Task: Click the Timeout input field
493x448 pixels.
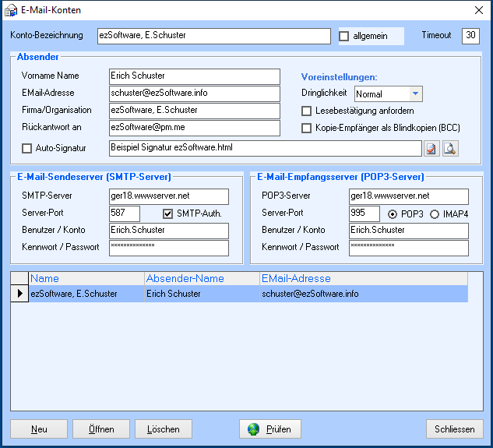Action: pos(470,36)
